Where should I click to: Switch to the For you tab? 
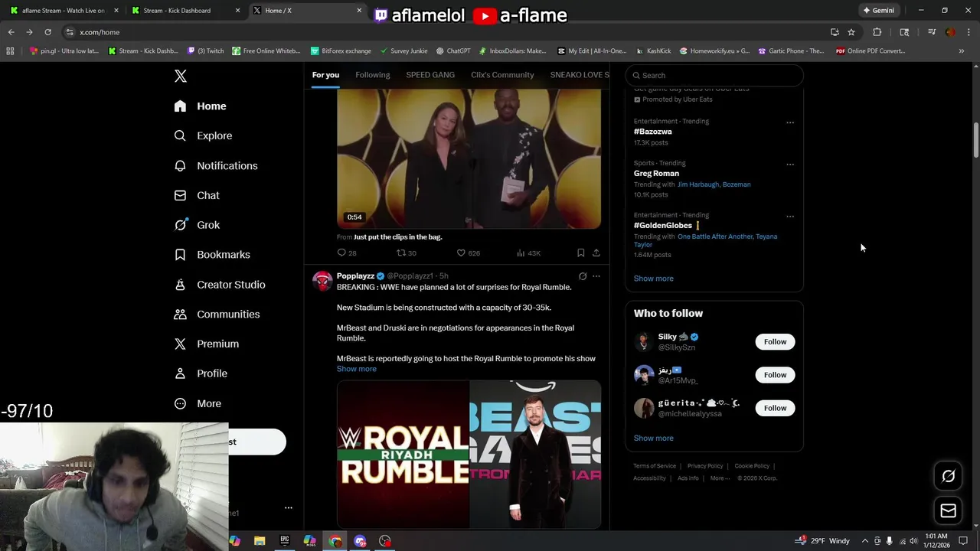click(325, 75)
